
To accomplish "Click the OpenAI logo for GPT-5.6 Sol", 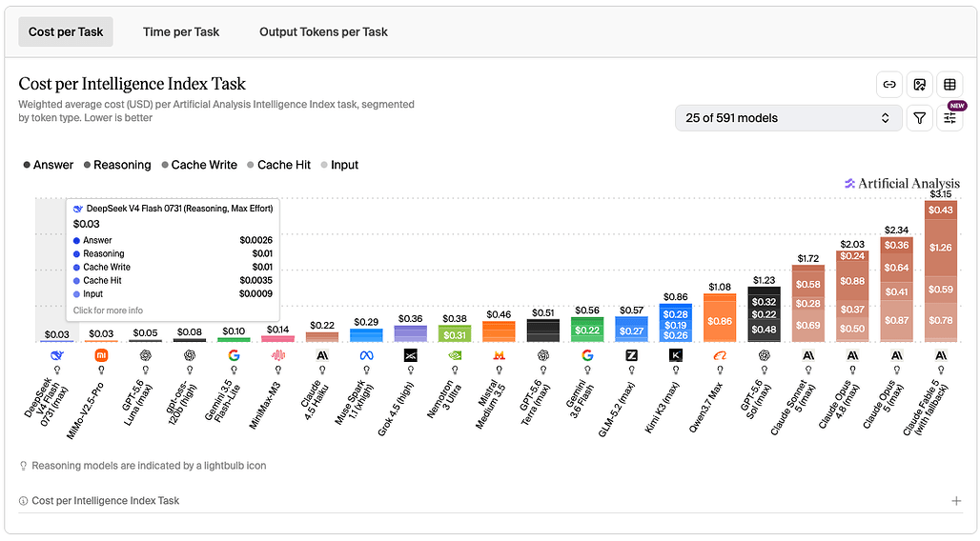I will (x=764, y=355).
